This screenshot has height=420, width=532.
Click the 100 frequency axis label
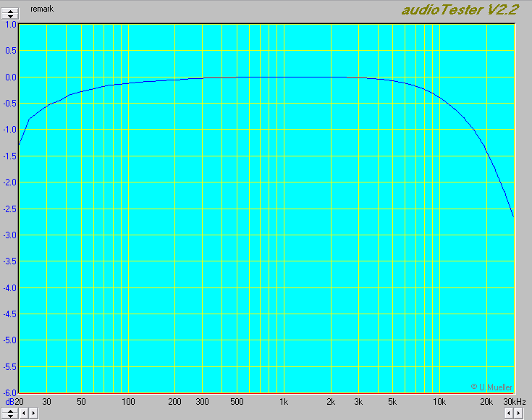[x=128, y=401]
